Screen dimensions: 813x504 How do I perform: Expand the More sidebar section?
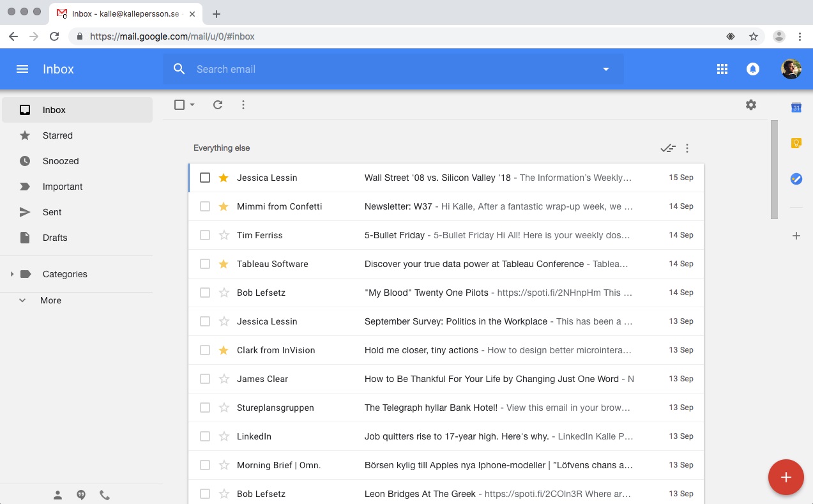pos(22,300)
